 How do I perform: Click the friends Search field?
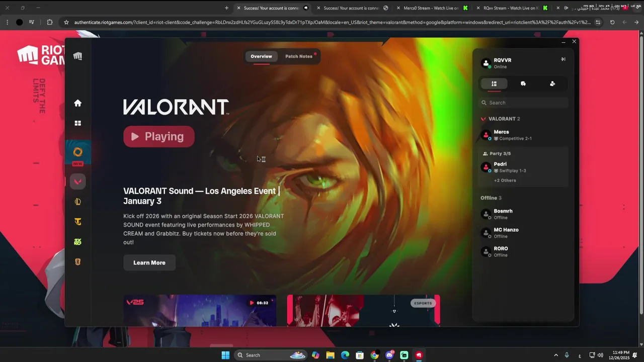pyautogui.click(x=523, y=103)
